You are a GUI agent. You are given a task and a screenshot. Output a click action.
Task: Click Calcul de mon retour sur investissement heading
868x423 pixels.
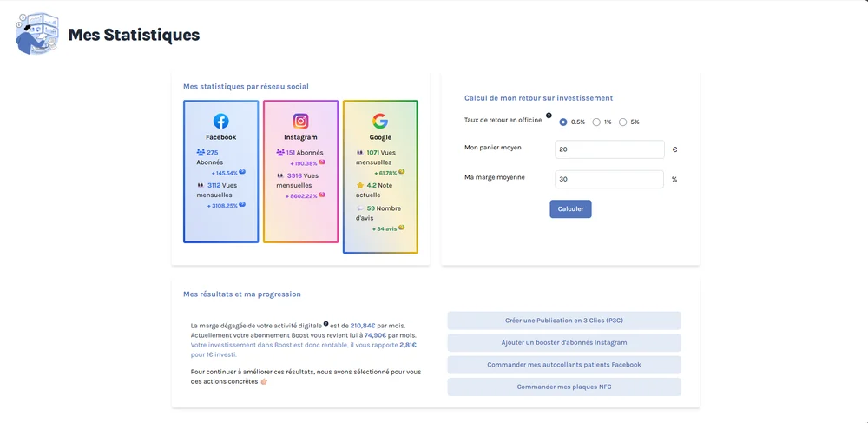539,98
